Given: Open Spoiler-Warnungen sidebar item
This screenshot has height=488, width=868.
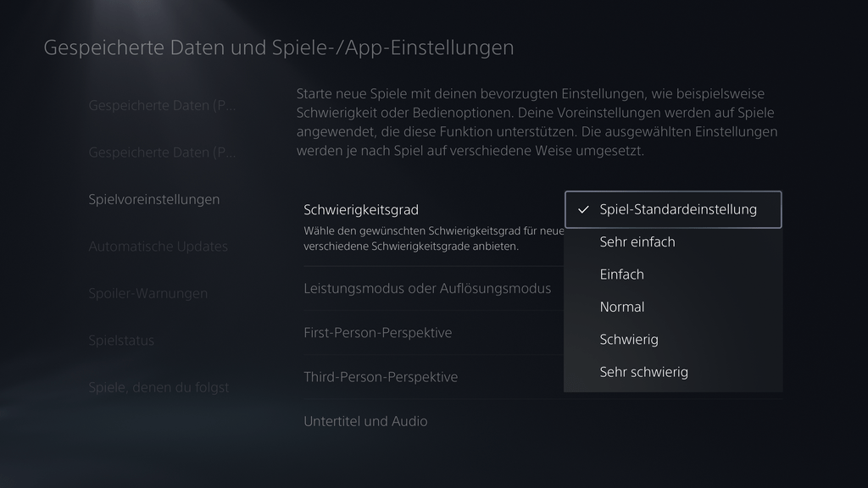Looking at the screenshot, I should tap(147, 293).
